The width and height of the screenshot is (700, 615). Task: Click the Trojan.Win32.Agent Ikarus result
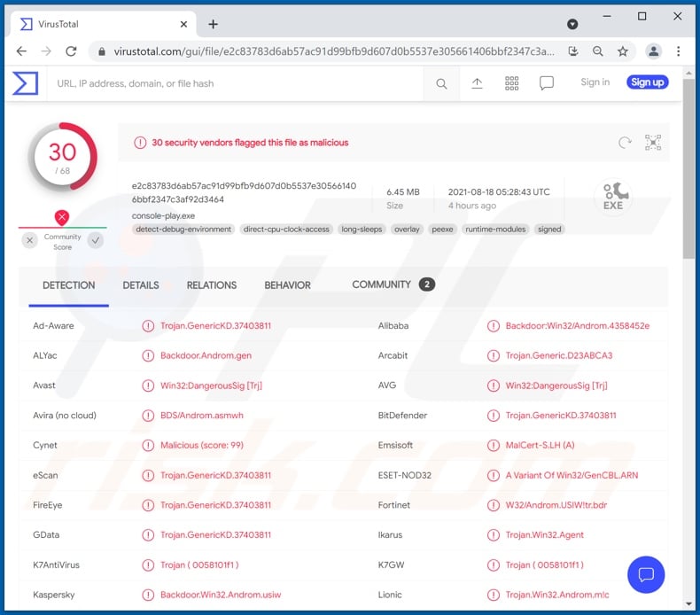click(x=544, y=535)
